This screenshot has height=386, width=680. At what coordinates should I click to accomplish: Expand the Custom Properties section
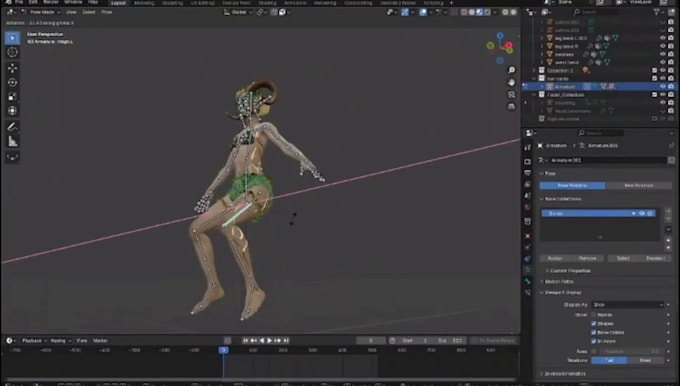(570, 271)
